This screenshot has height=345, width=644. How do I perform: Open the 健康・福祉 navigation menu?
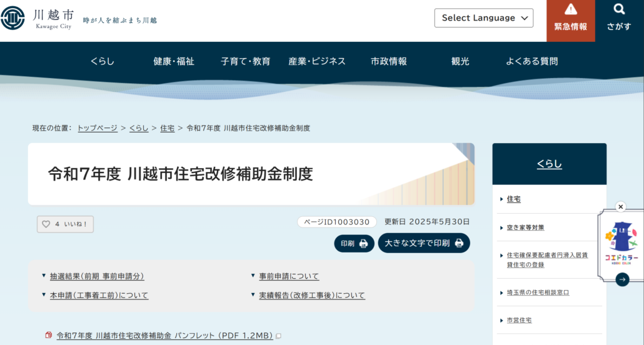[174, 61]
